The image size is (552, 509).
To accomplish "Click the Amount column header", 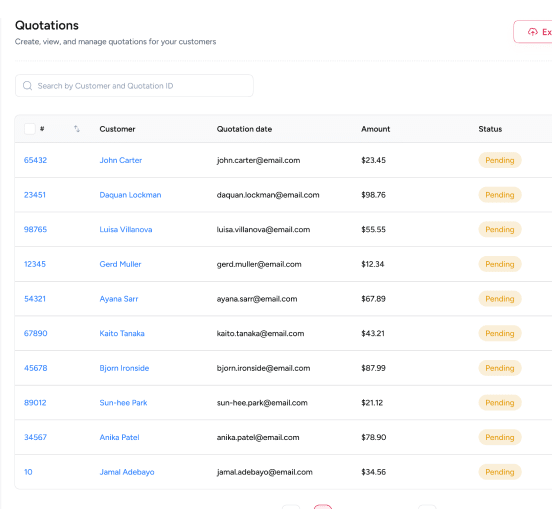I will [376, 129].
